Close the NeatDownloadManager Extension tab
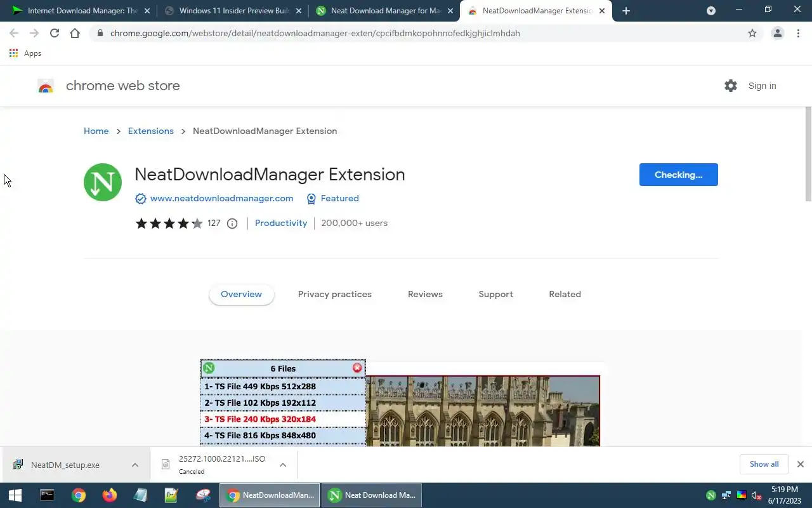The image size is (812, 508). tap(602, 11)
